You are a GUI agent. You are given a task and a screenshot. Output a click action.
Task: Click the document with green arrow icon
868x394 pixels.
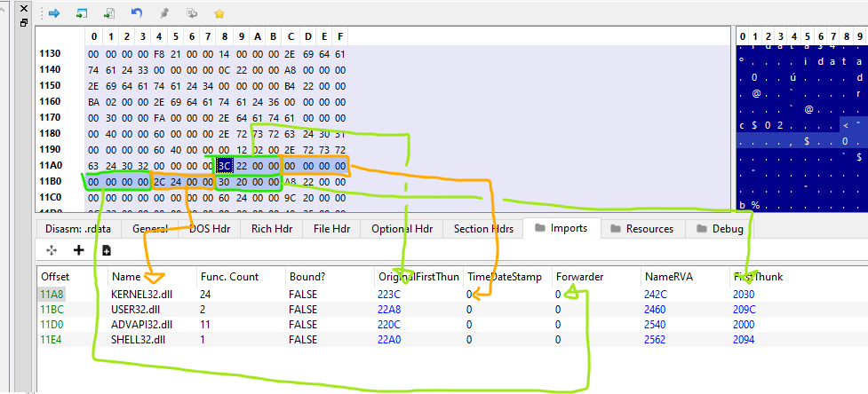click(x=108, y=12)
